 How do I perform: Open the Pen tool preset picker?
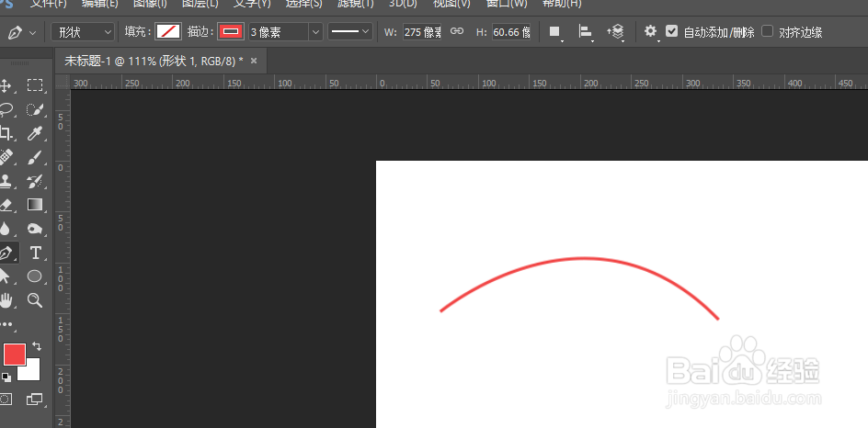point(21,33)
